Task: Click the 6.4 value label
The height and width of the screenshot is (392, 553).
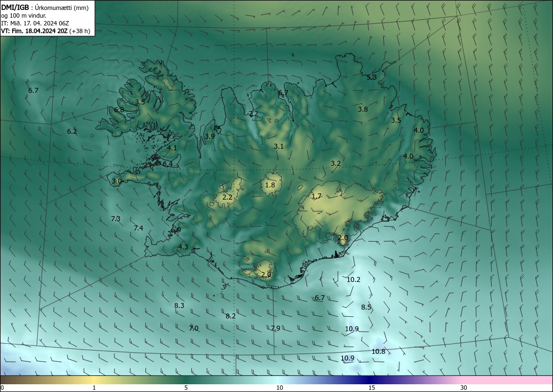Action: click(x=168, y=164)
